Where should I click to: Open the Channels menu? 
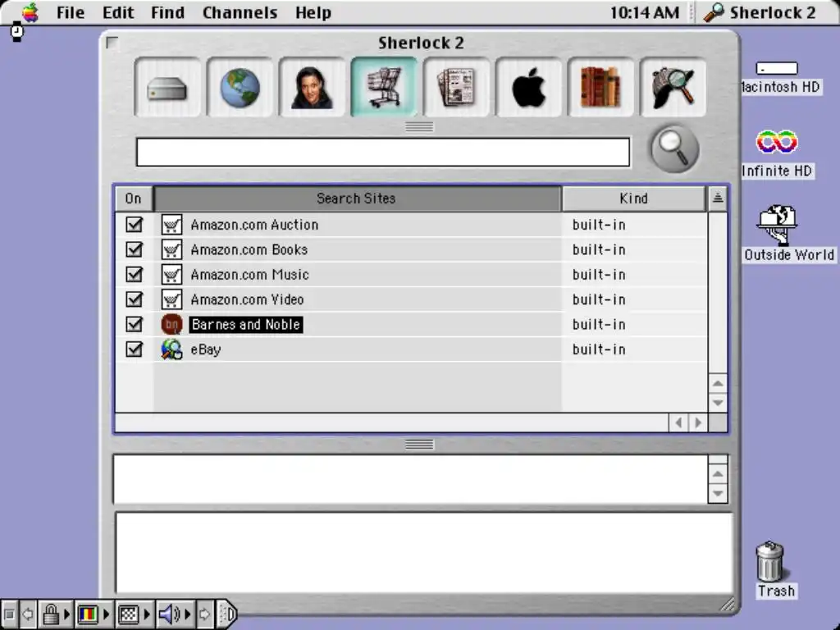click(240, 12)
